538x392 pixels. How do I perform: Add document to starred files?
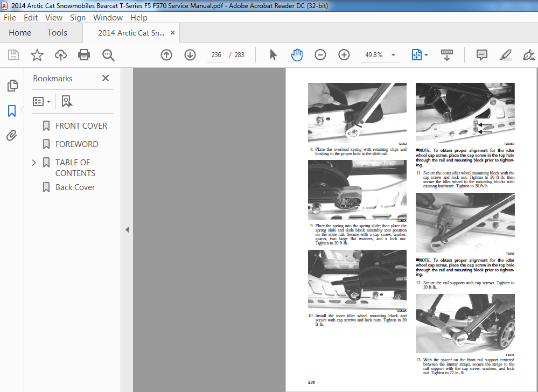(37, 55)
